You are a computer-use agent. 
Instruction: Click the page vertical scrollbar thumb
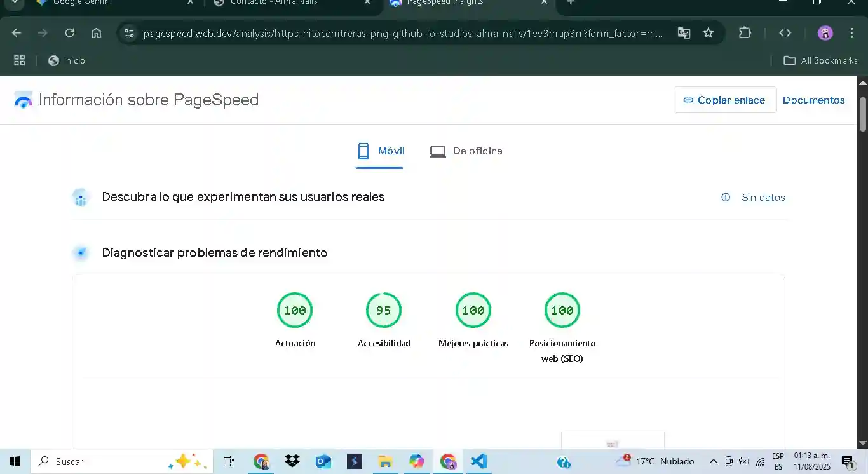(862, 114)
